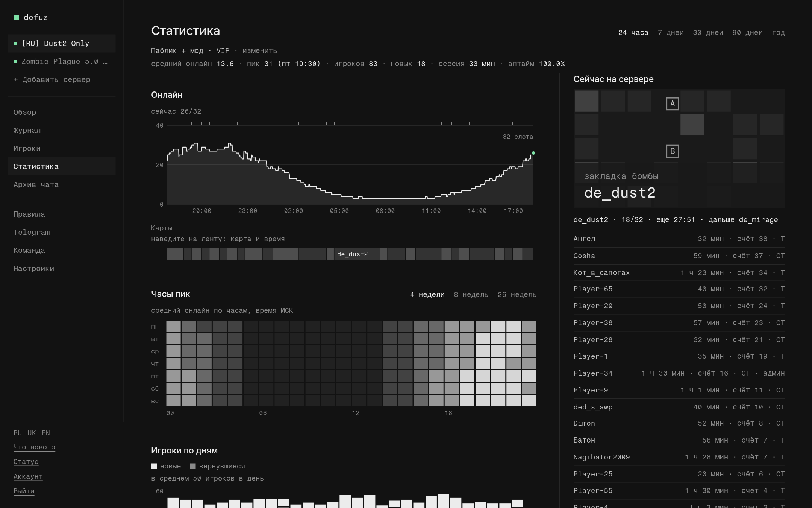Image resolution: width=812 pixels, height=508 pixels.
Task: Open the Журнал page
Action: (x=62, y=130)
